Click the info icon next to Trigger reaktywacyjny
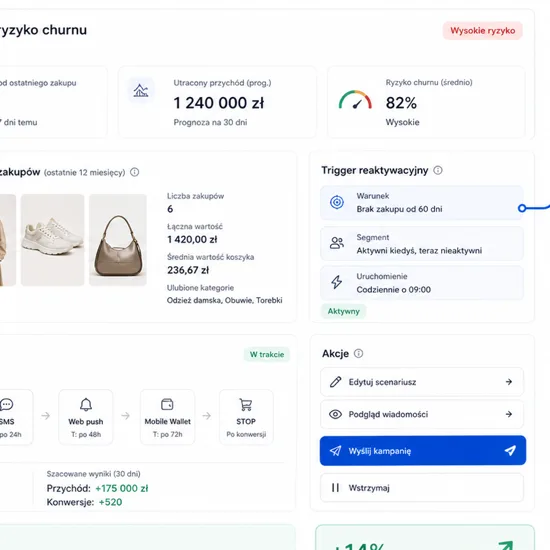The width and height of the screenshot is (550, 550). [437, 170]
